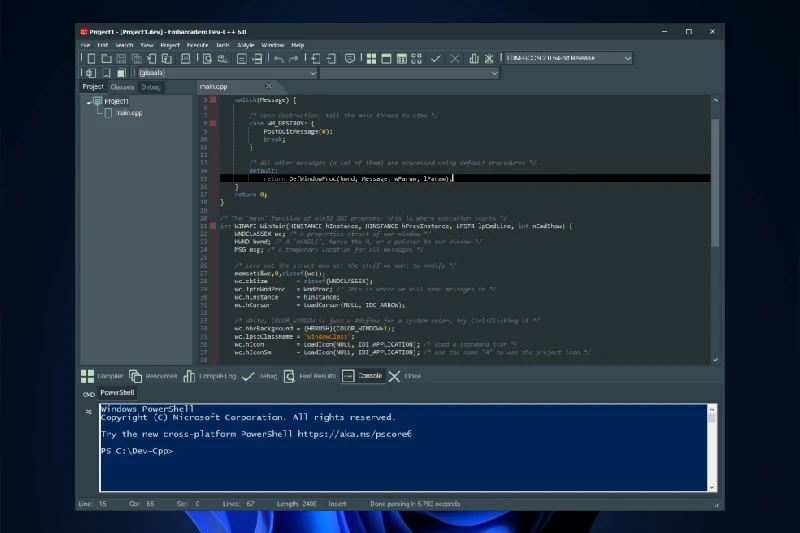800x533 pixels.
Task: Switch to the Debug sidebar tab
Action: tap(151, 87)
